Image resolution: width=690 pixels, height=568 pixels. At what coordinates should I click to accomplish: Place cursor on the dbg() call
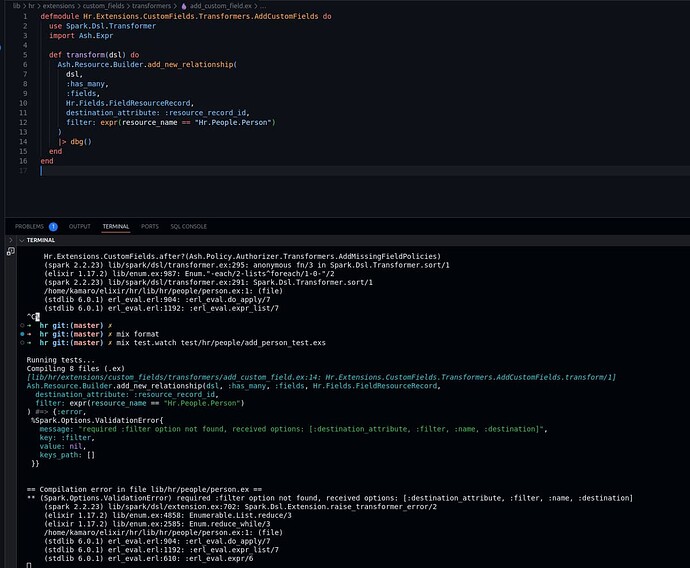[81, 142]
